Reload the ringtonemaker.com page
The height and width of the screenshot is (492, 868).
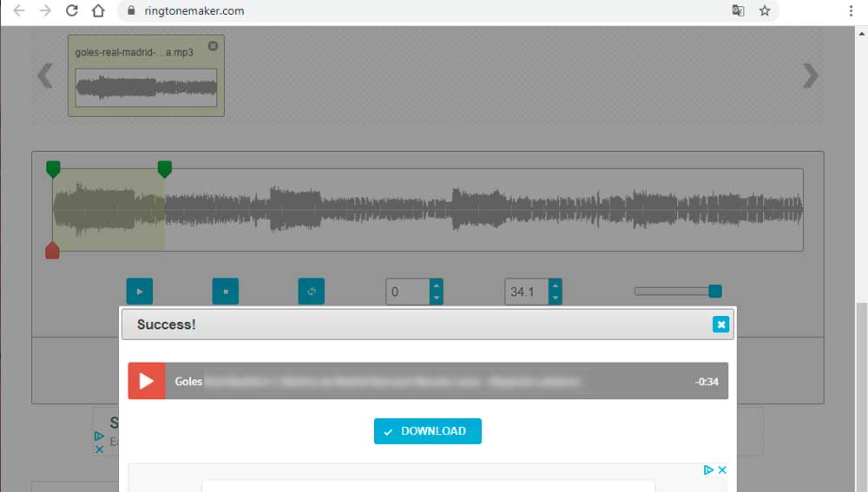(72, 11)
